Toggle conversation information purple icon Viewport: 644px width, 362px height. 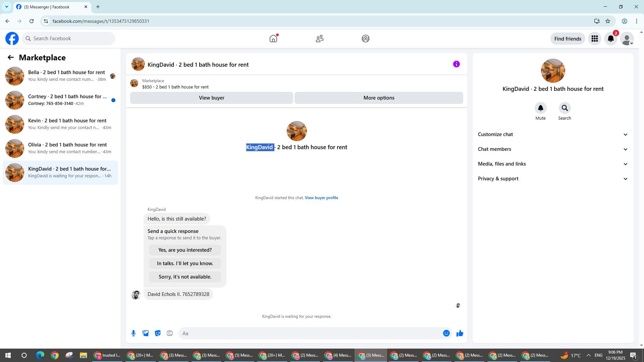click(x=456, y=64)
